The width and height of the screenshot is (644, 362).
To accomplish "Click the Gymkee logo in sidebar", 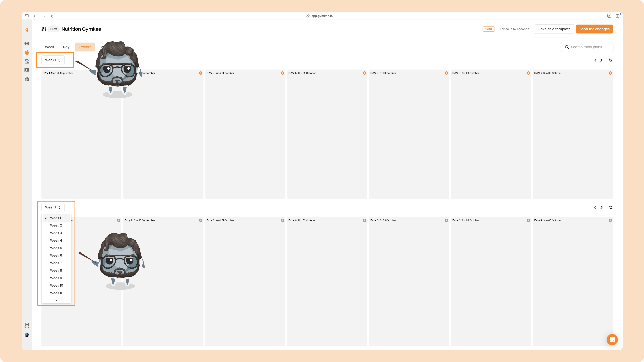I will 27,30.
